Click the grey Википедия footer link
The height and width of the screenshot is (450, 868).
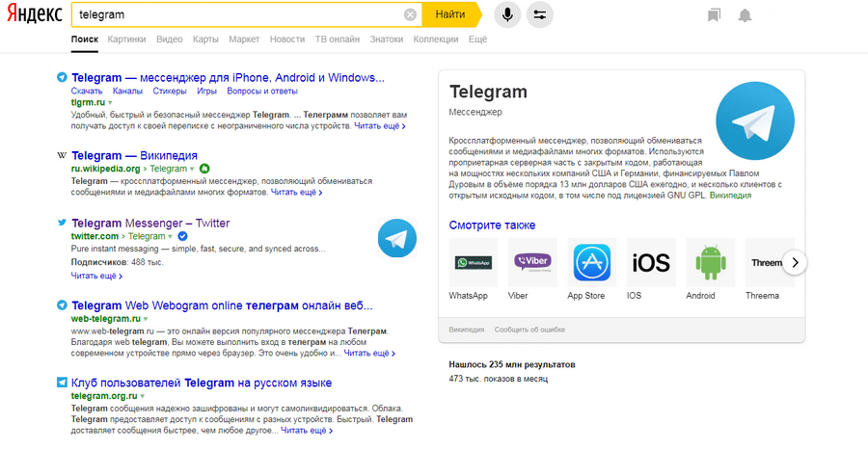coord(466,330)
